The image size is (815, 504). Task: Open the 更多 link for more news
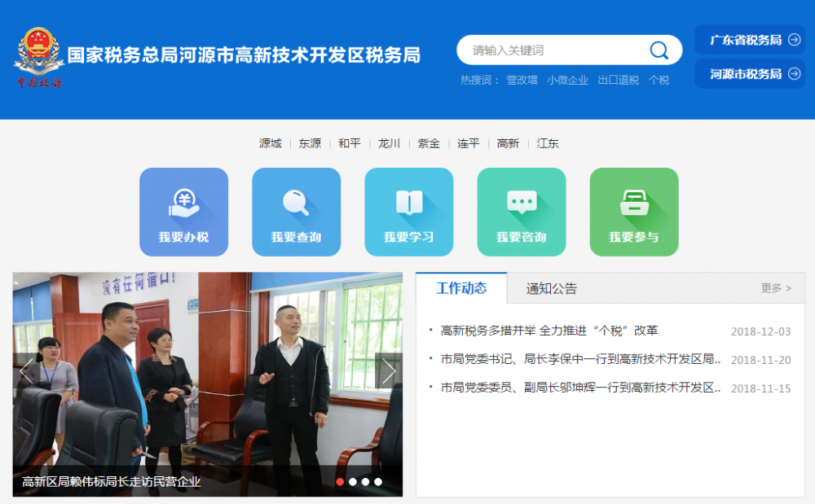(775, 288)
